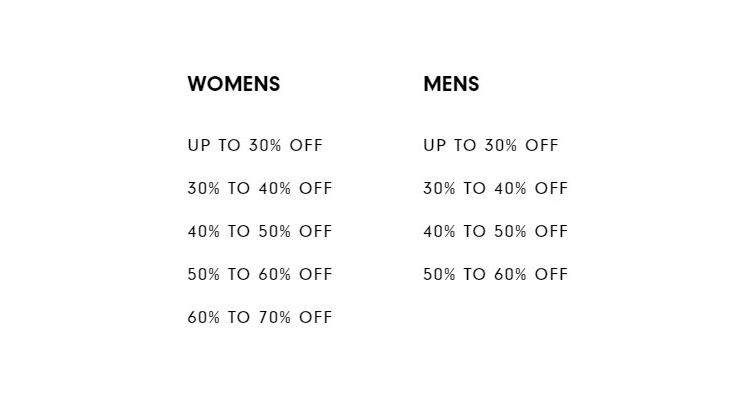
Task: Open Womens 50% TO 60% OFF
Action: point(260,275)
